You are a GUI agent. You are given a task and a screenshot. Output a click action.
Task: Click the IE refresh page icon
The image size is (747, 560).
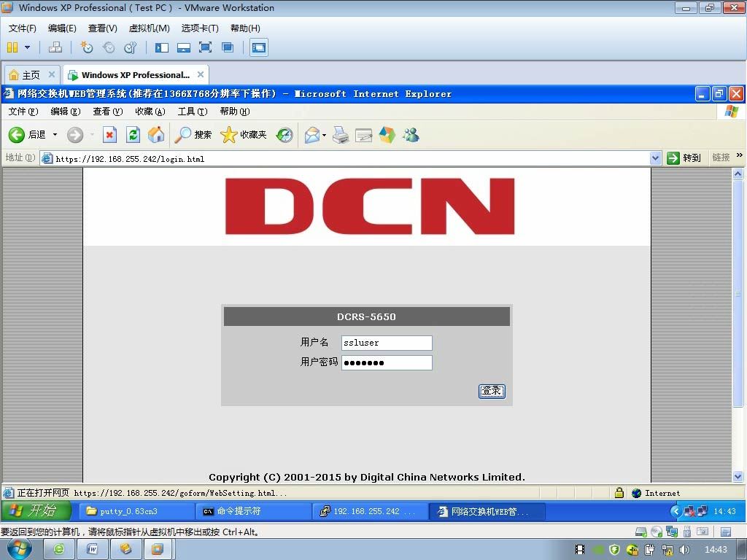pyautogui.click(x=133, y=135)
